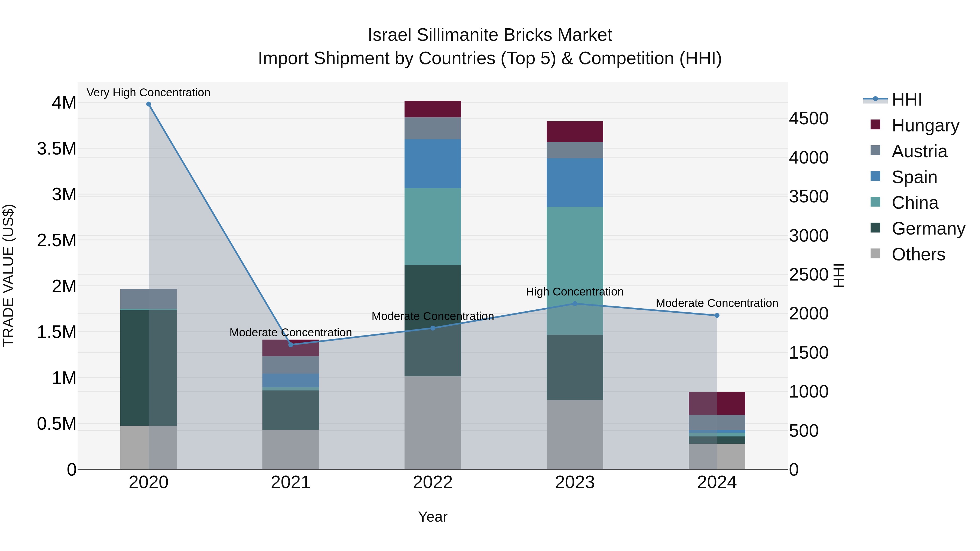Click the 2023 Austria bar segment
Screen dimensions: 980x551
click(x=575, y=150)
